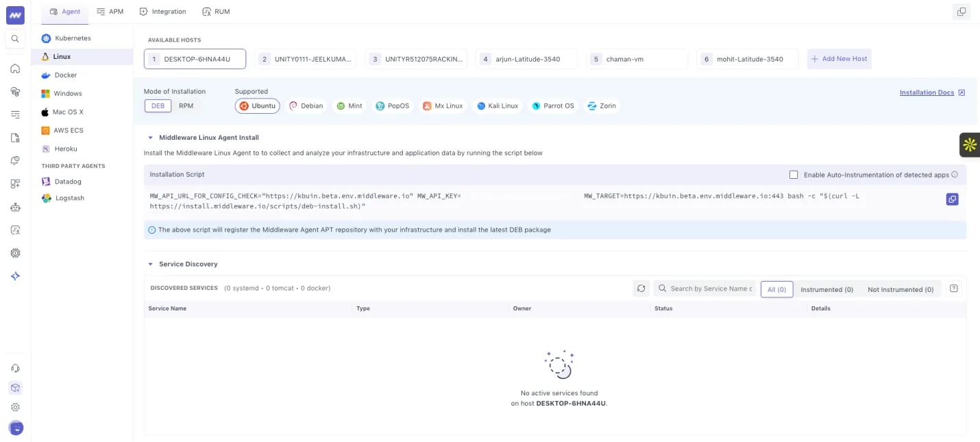Switch to the RUM tab
This screenshot has width=980, height=442.
coord(217,12)
